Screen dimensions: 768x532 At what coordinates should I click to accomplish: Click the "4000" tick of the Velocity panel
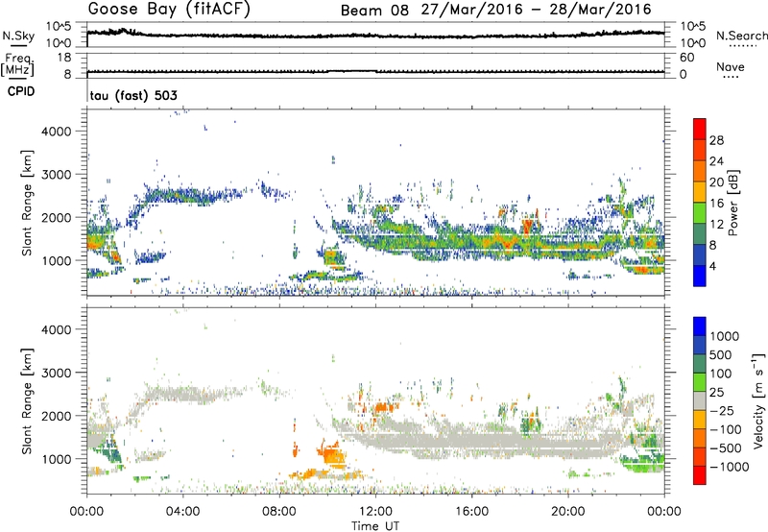coord(56,329)
